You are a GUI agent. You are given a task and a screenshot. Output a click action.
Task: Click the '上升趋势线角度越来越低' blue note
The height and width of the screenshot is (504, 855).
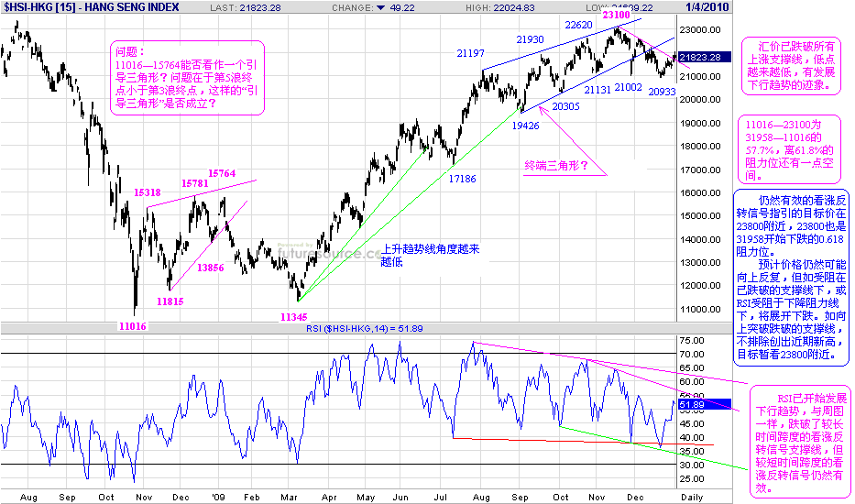pos(430,256)
